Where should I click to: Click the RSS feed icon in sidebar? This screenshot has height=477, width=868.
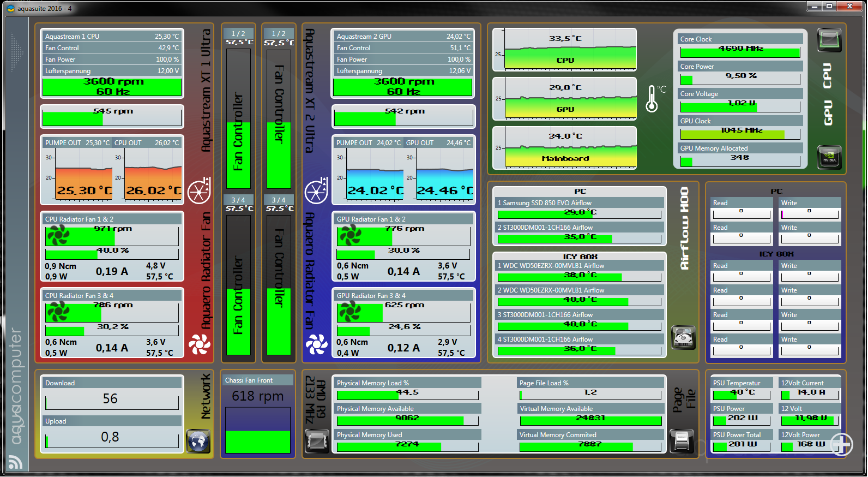[x=15, y=462]
